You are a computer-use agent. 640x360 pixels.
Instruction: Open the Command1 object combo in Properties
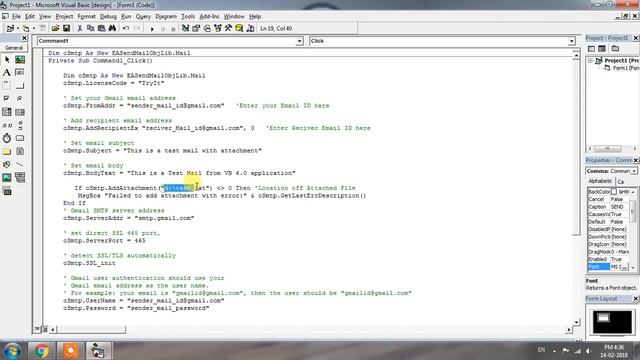(634, 171)
